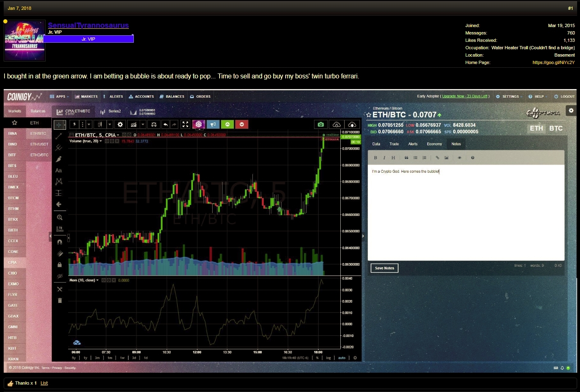Click inside the notes text area
This screenshot has width=580, height=392.
point(466,213)
